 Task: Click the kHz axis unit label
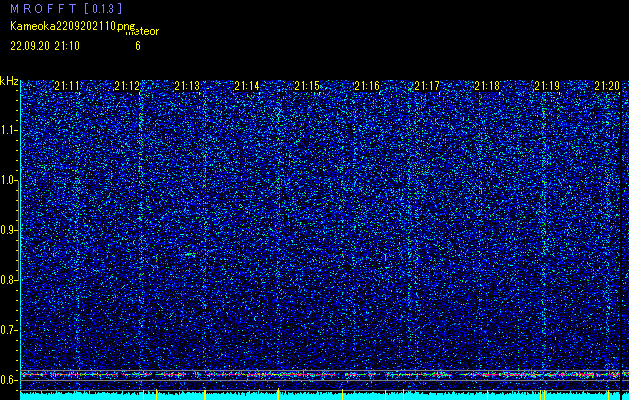pos(9,82)
